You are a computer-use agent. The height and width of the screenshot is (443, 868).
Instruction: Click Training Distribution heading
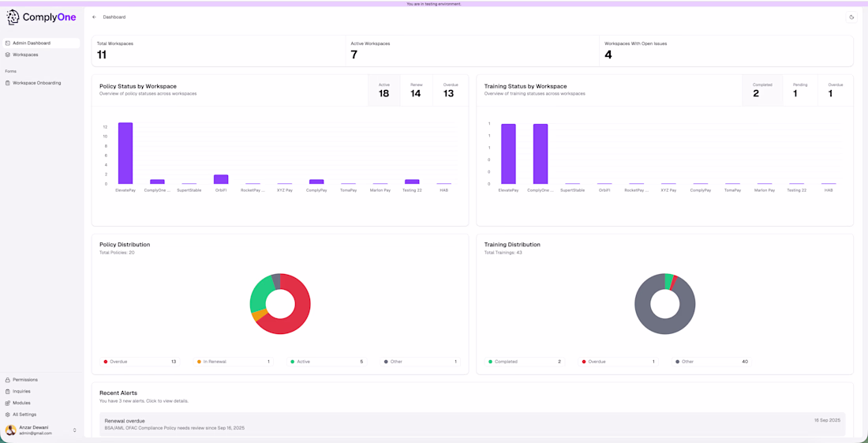(x=512, y=244)
